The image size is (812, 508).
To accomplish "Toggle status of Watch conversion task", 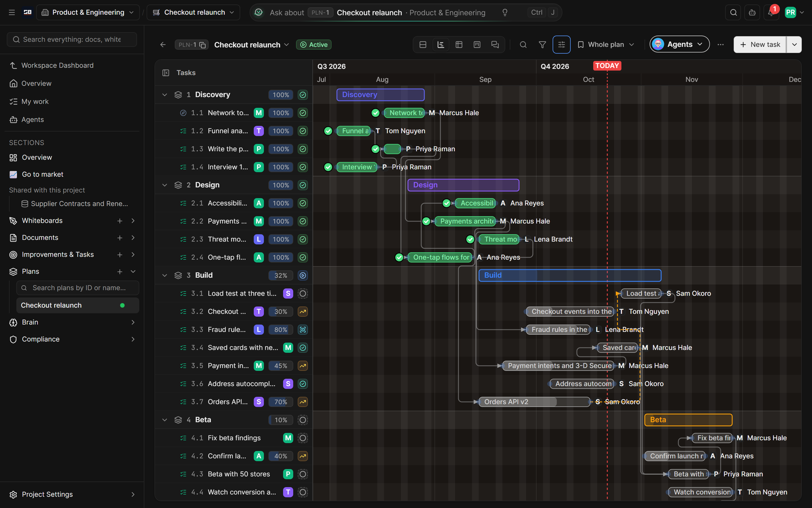I will 303,492.
